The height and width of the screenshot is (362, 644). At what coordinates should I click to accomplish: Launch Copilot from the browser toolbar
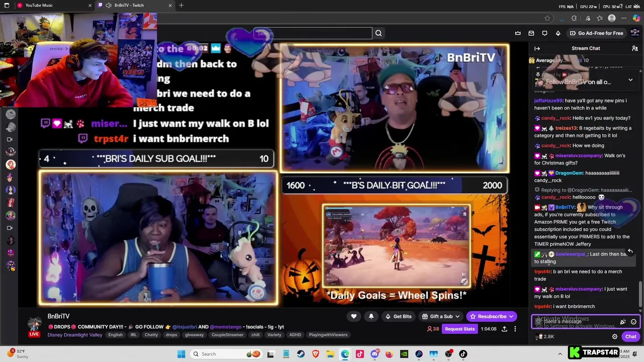click(x=636, y=18)
